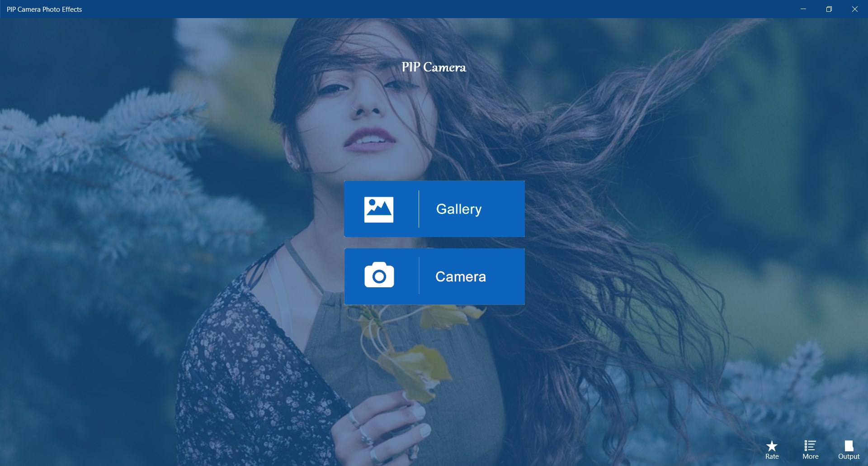Open the More apps list icon
868x466 pixels.
tap(810, 446)
